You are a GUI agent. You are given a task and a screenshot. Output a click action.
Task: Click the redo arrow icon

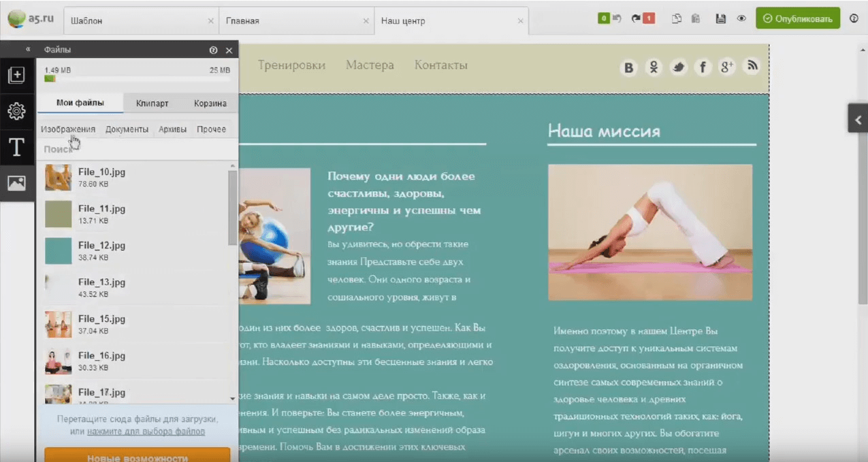click(637, 19)
